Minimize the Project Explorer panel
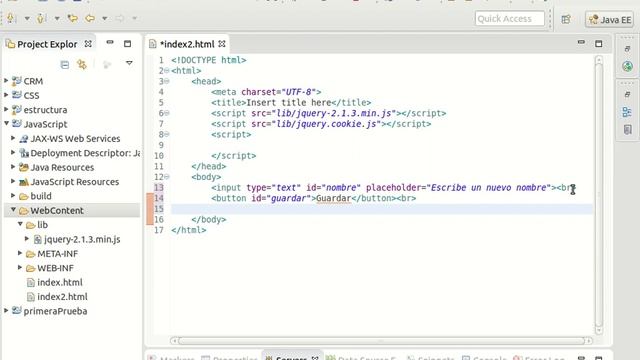Screen dimensions: 640x360 [x=110, y=42]
